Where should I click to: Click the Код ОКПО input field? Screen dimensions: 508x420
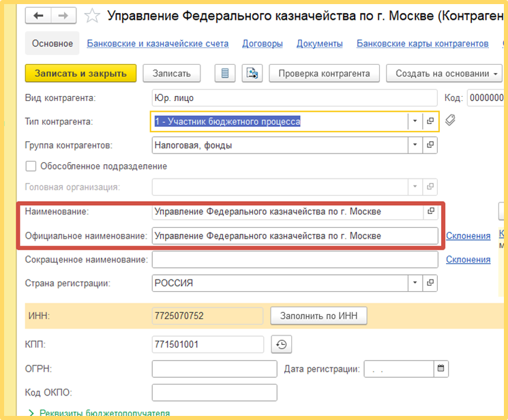pyautogui.click(x=215, y=393)
